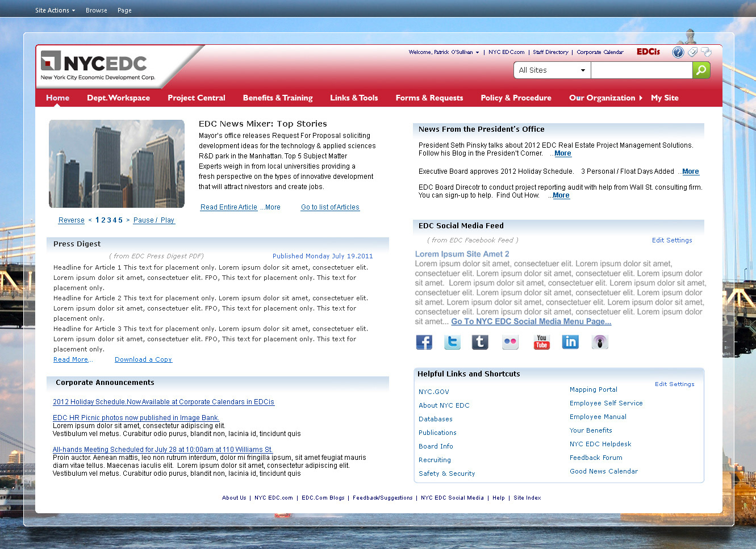This screenshot has width=756, height=549.
Task: Click the NYCEDC logo
Action: click(98, 66)
